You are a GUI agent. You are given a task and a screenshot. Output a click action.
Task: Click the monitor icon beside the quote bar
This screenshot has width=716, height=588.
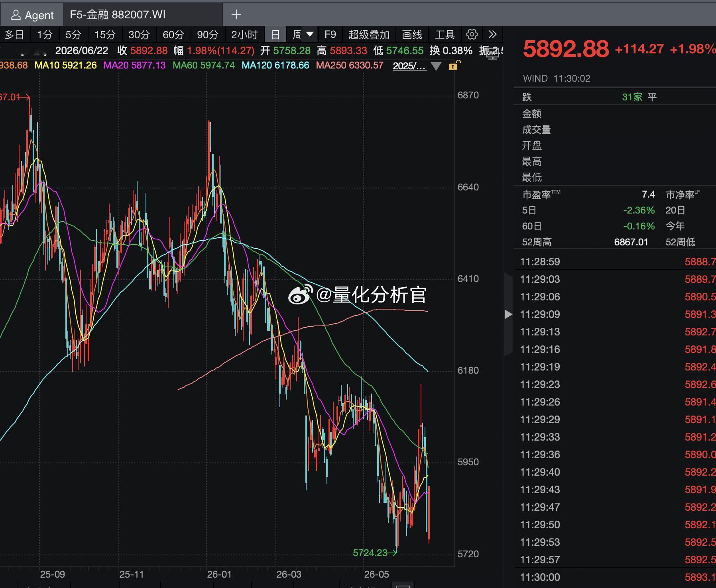click(x=493, y=53)
